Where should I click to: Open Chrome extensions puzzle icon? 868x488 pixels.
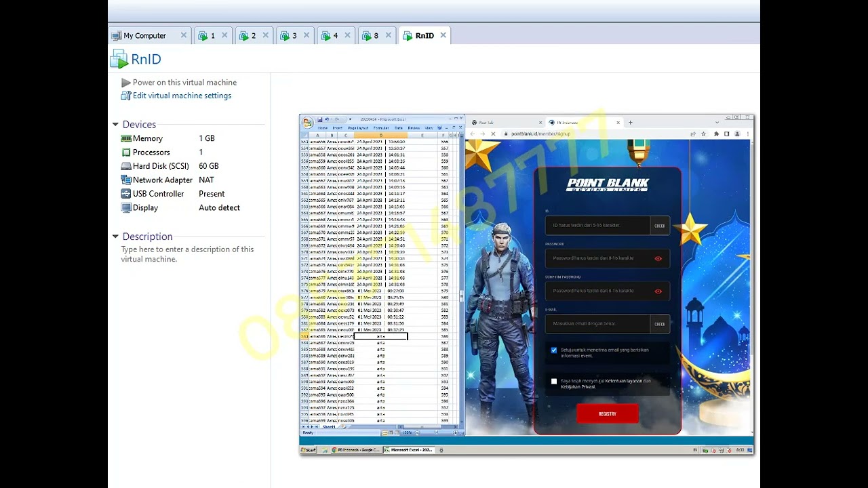click(716, 134)
